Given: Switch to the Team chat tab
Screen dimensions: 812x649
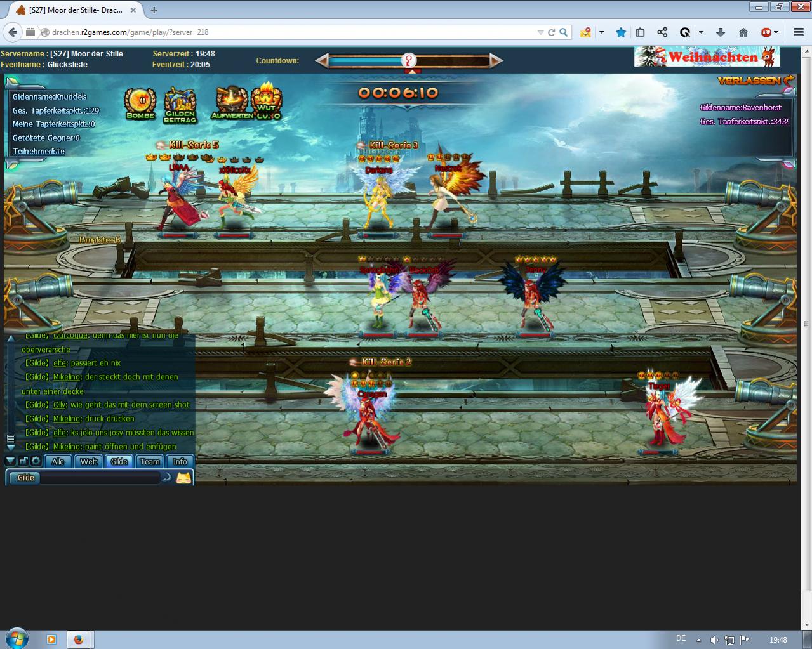Looking at the screenshot, I should [150, 461].
